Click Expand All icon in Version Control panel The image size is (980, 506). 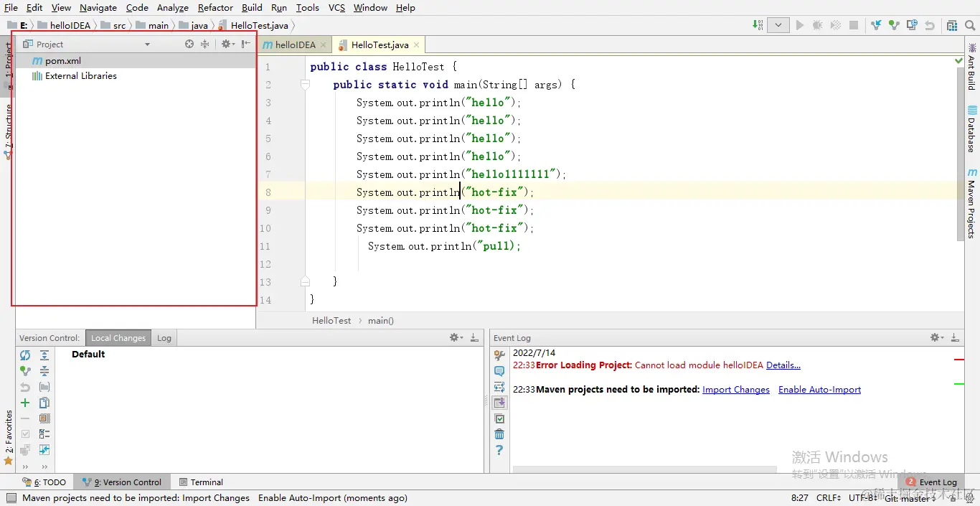[44, 355]
